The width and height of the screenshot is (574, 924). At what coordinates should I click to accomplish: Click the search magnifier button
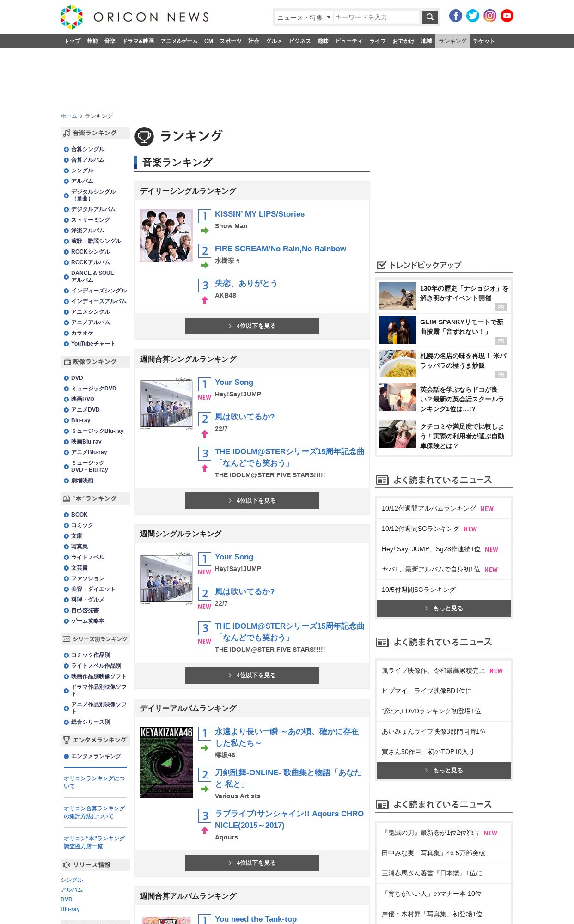click(430, 17)
